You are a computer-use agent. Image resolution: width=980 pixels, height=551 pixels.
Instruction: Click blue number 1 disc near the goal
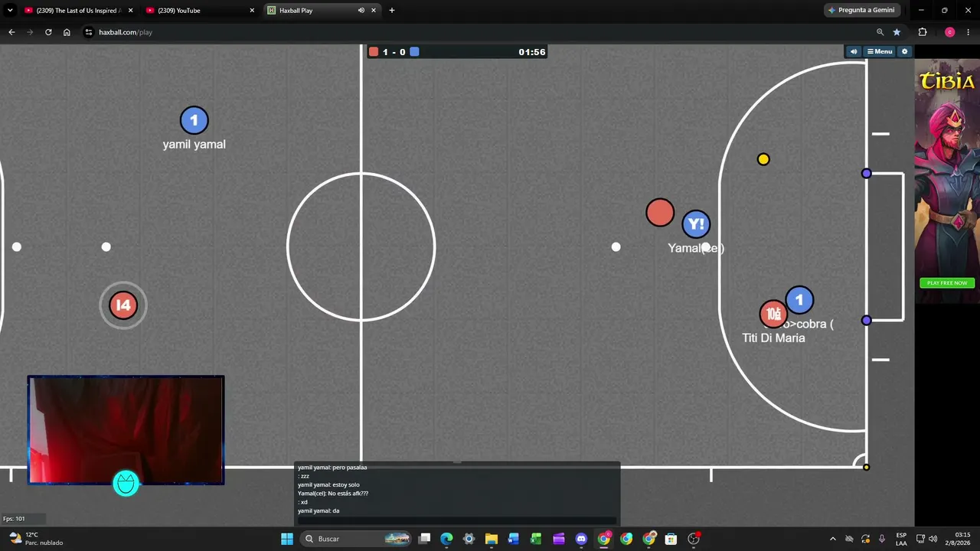click(799, 300)
